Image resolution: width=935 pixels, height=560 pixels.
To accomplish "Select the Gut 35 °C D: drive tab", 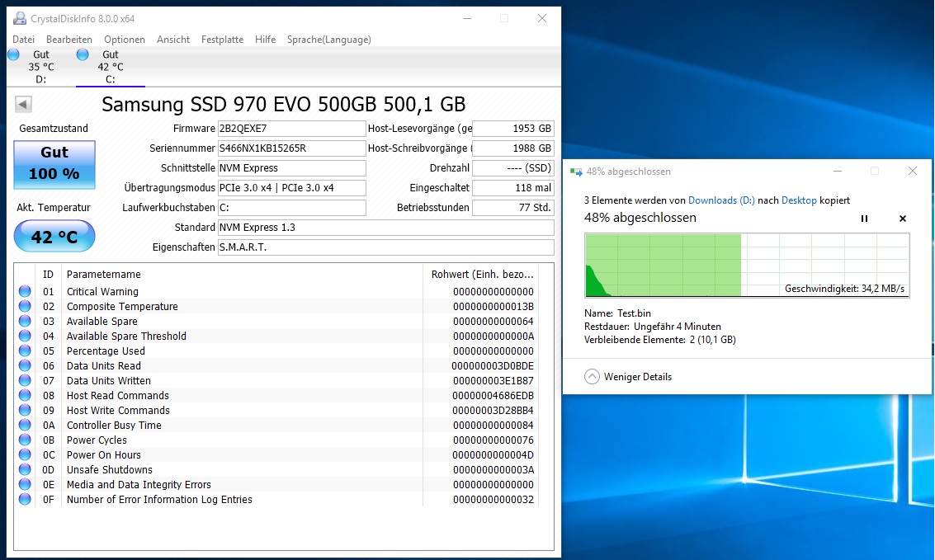I will point(41,67).
